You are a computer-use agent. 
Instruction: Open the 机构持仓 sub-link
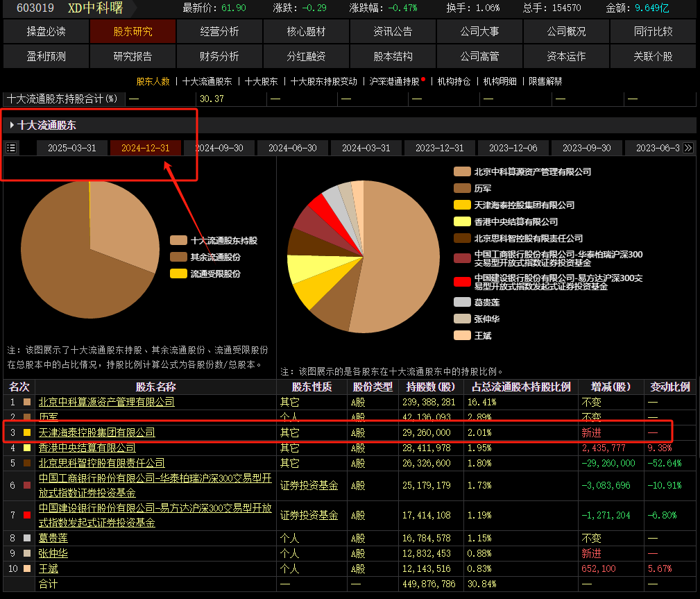[x=454, y=81]
